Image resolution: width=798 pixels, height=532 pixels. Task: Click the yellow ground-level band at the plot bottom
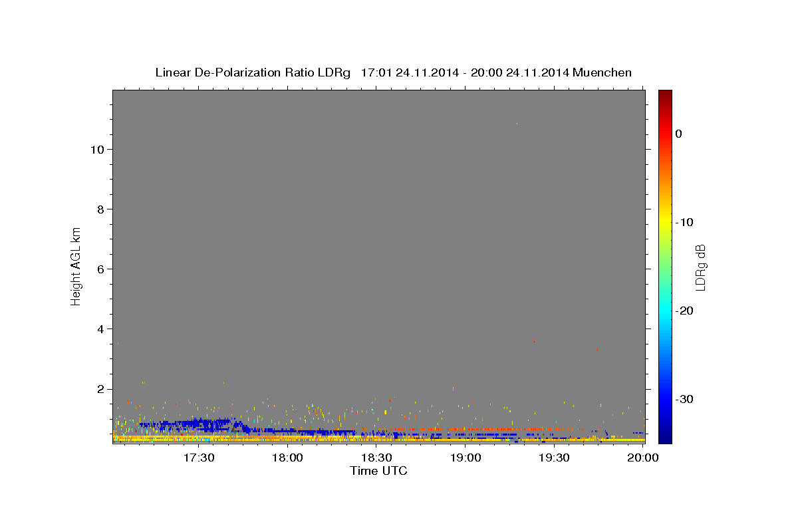pos(378,440)
